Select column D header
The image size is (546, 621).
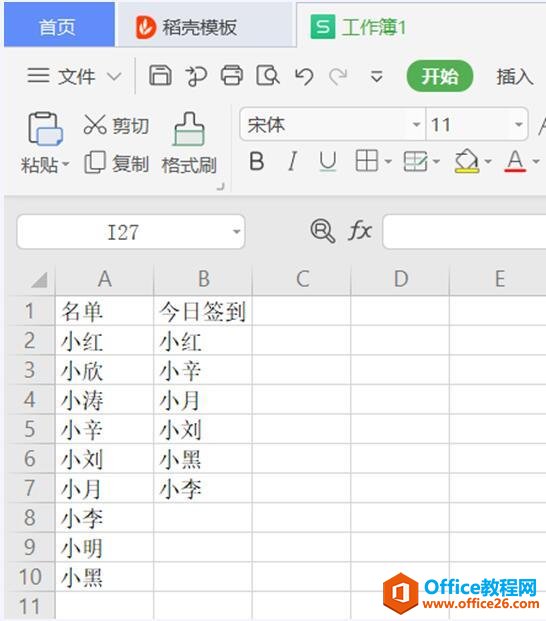400,279
